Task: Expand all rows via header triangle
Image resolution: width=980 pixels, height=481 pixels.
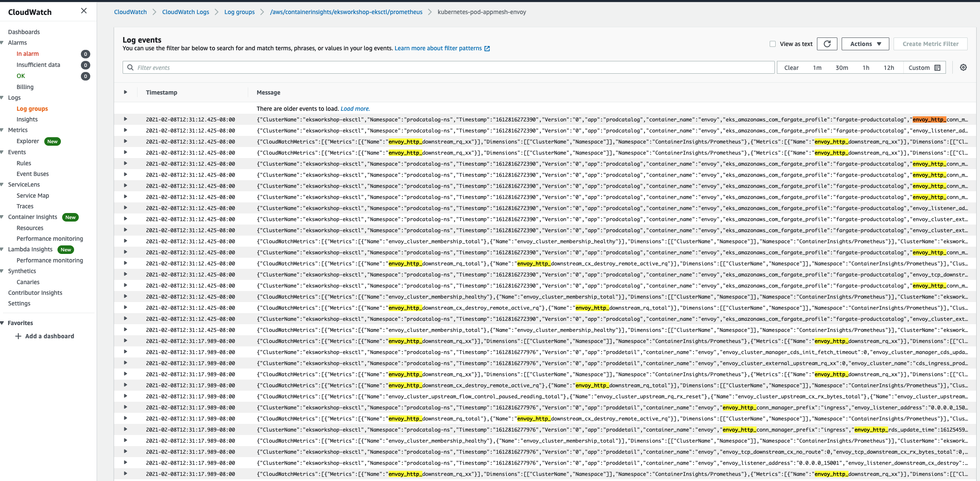Action: click(x=125, y=92)
